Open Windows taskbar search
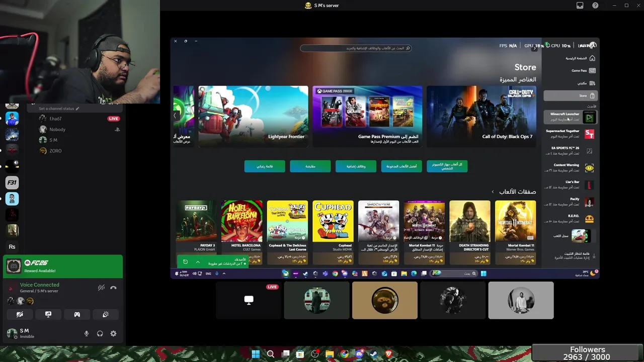This screenshot has height=362, width=644. tap(271, 354)
